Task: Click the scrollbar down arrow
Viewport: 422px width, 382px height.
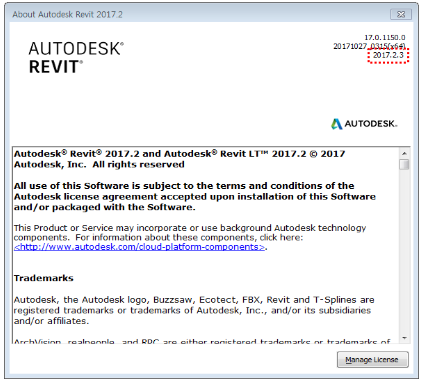Action: pos(404,338)
